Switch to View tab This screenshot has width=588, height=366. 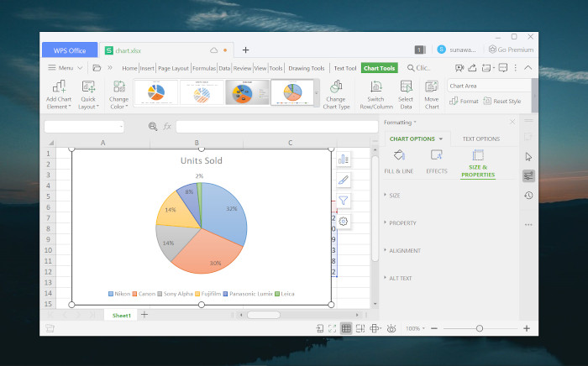click(260, 68)
